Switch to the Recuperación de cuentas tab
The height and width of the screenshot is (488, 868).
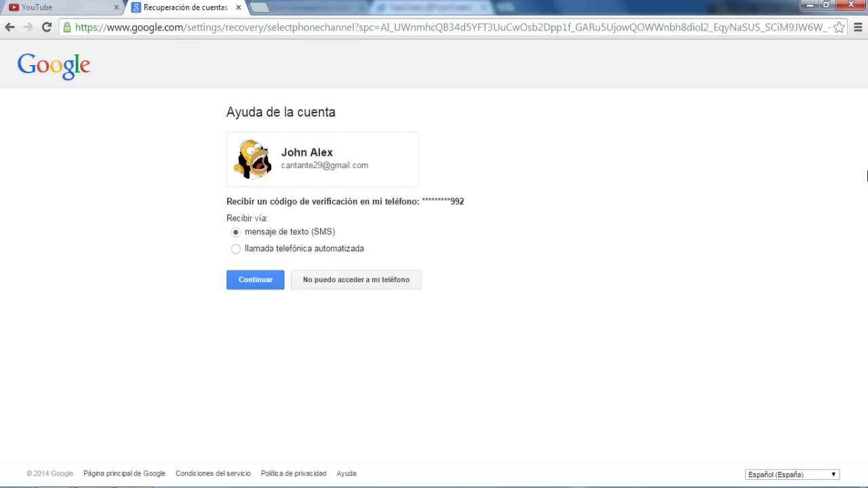(x=184, y=7)
